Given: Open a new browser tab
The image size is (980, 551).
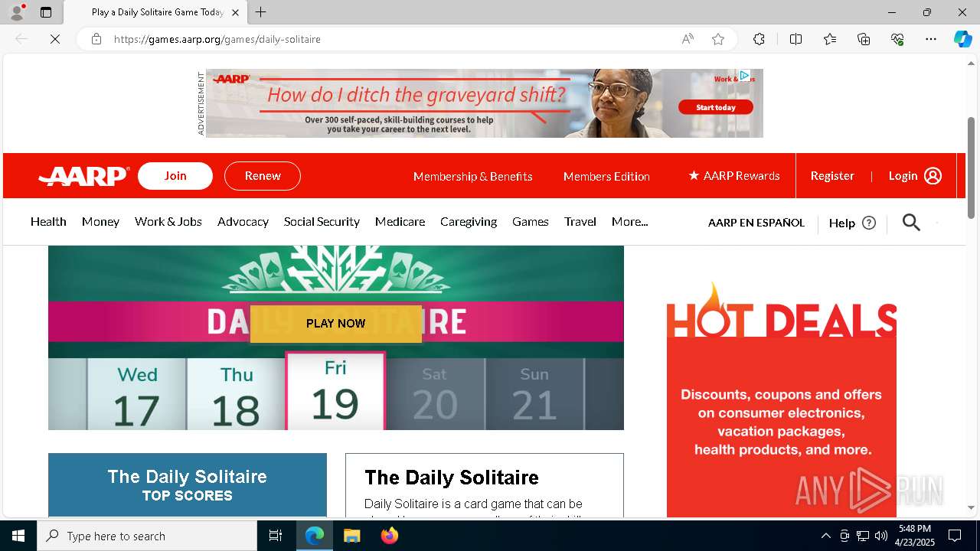Looking at the screenshot, I should click(x=261, y=12).
